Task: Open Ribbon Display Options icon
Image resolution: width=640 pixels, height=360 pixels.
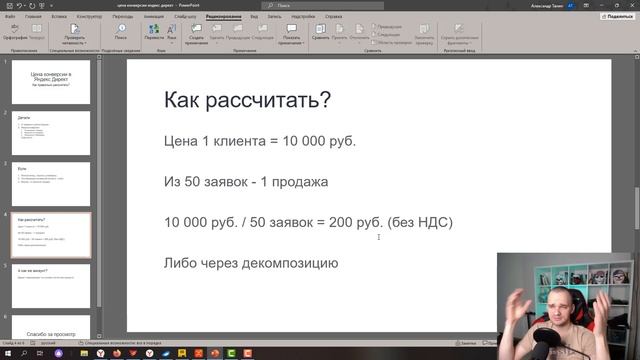Action: coord(586,6)
